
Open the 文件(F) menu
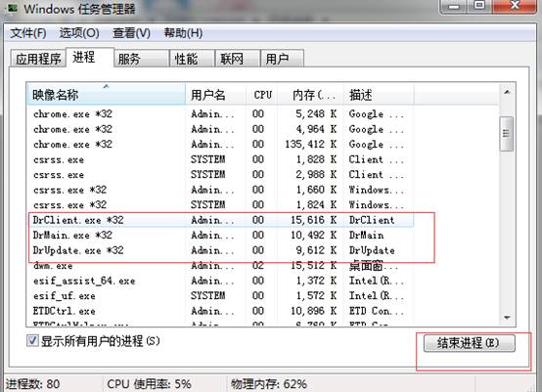pos(28,33)
